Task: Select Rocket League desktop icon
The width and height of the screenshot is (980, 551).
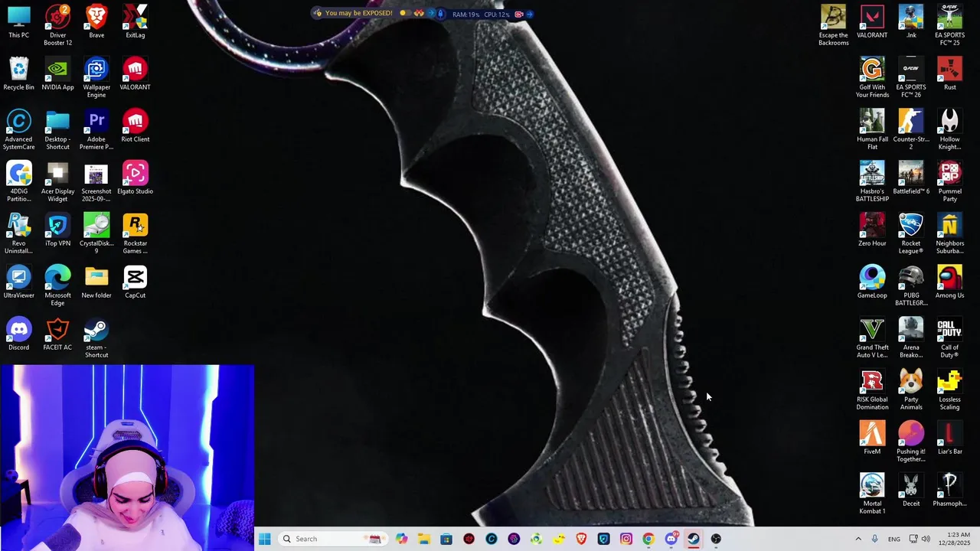Action: (911, 233)
